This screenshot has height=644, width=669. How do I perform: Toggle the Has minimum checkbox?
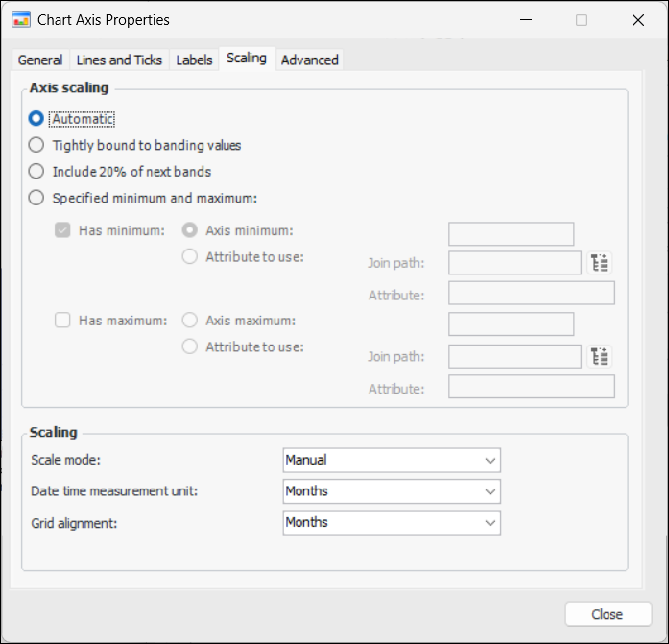point(62,230)
